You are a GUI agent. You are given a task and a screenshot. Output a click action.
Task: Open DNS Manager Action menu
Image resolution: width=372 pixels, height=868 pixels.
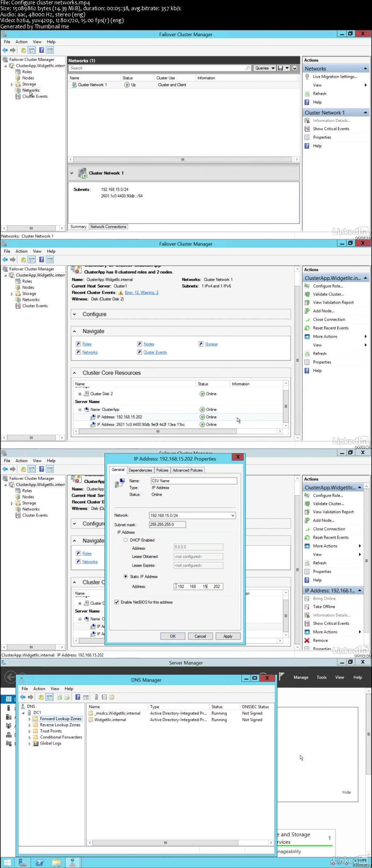[x=39, y=689]
